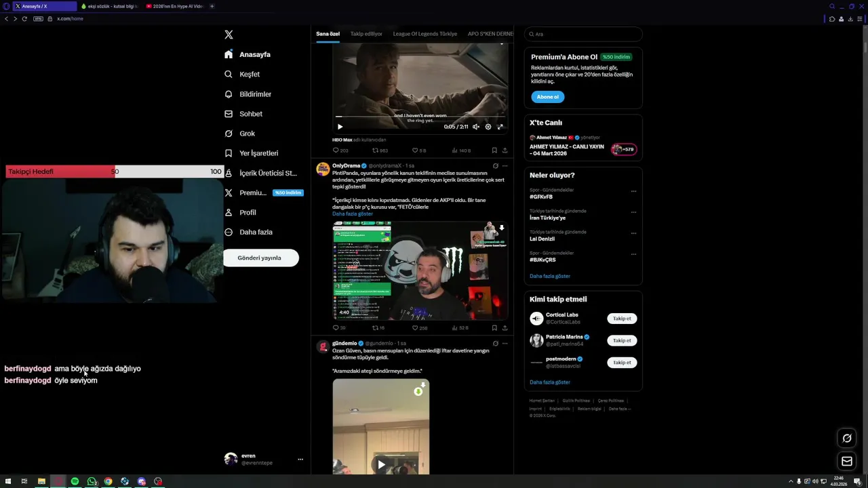
Task: Open HBO Max video settings gear
Action: click(488, 127)
